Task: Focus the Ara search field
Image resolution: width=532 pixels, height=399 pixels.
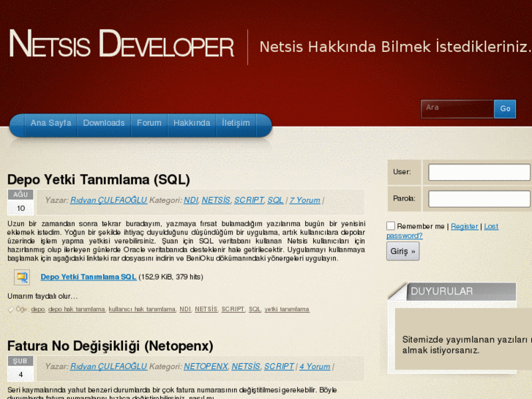Action: coord(457,108)
